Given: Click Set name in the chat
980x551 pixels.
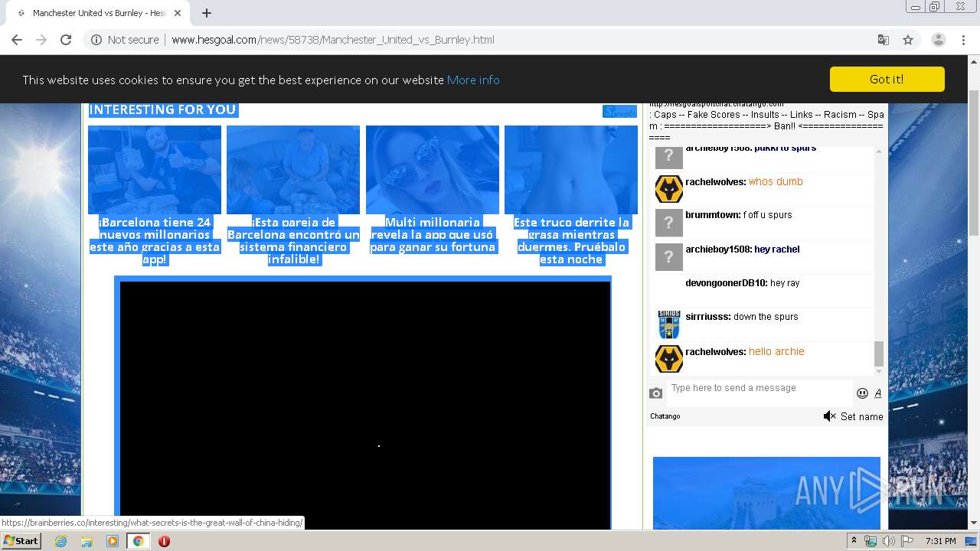Looking at the screenshot, I should pos(862,417).
